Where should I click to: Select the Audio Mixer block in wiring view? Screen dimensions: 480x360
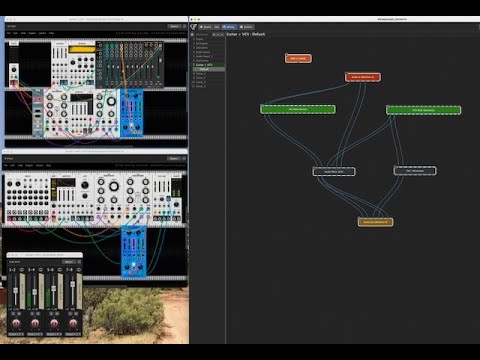pos(334,172)
